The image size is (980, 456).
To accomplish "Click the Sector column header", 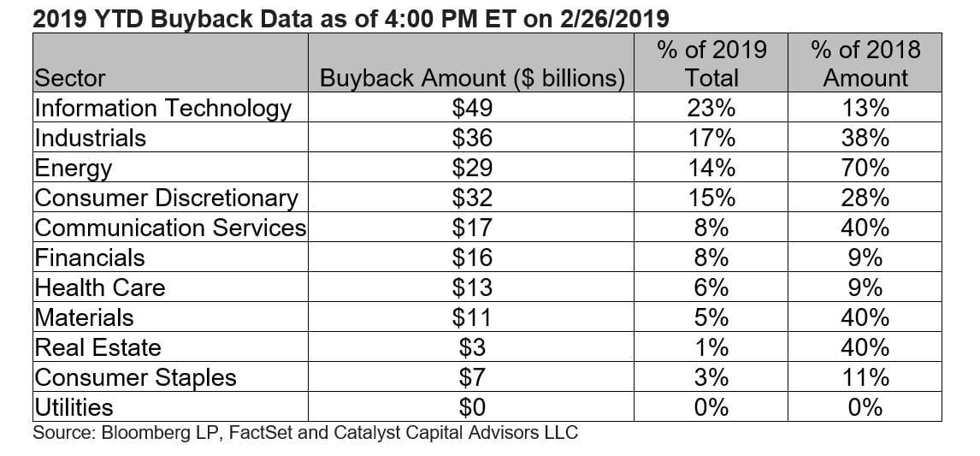I will (70, 78).
